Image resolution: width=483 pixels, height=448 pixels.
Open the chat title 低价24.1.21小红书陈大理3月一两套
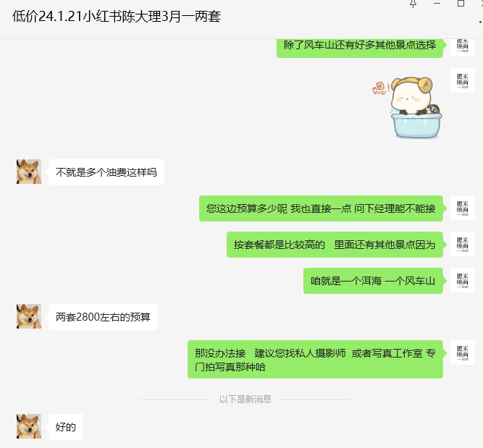[x=117, y=17]
